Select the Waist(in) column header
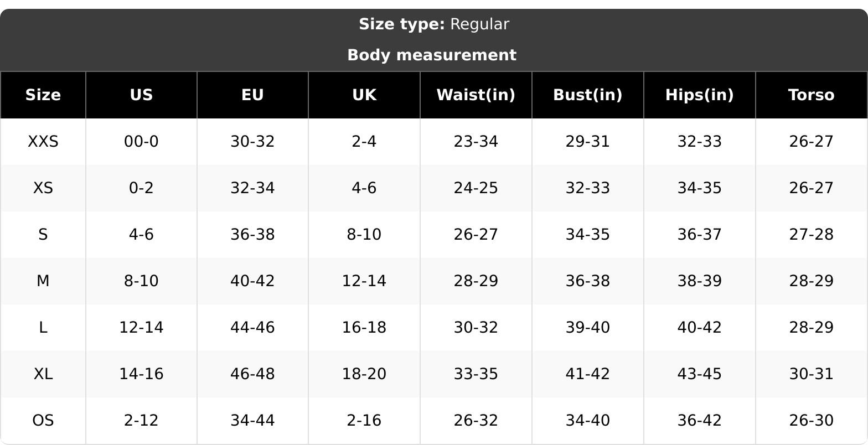Screen dimensions: 868x445 pos(476,95)
